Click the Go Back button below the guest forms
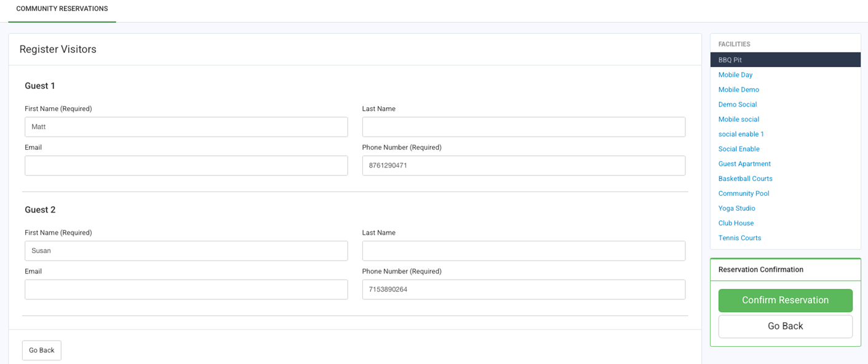This screenshot has height=364, width=868. (41, 350)
